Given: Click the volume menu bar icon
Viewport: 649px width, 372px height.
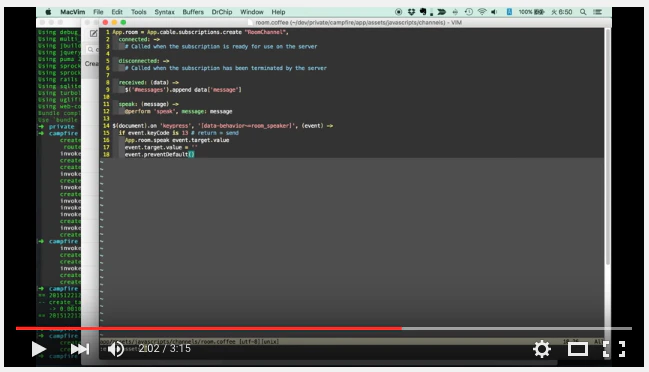Looking at the screenshot, I should [x=494, y=12].
